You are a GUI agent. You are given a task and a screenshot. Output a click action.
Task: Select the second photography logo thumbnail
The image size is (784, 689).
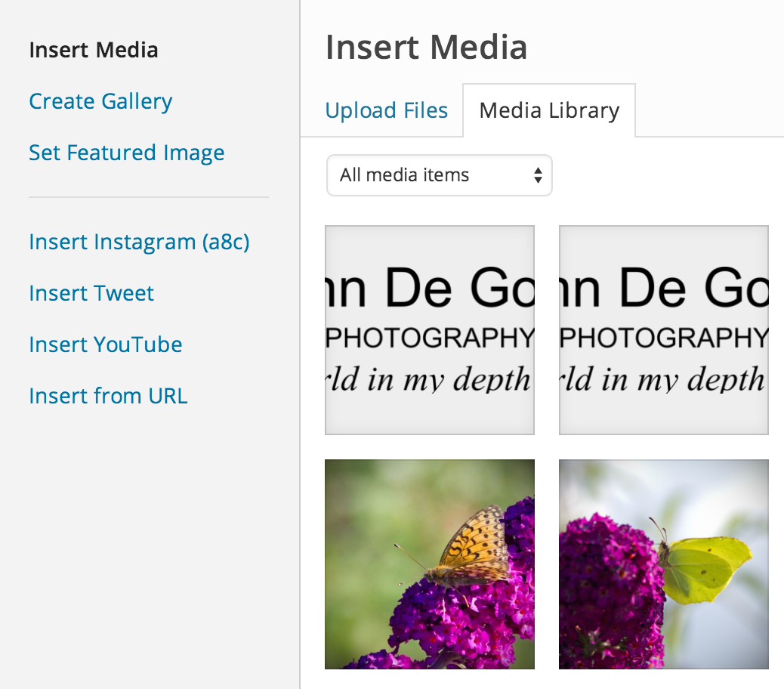(663, 330)
